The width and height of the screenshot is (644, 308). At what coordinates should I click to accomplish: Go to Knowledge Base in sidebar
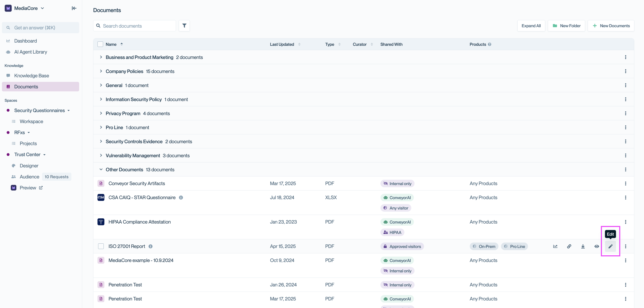(31, 76)
